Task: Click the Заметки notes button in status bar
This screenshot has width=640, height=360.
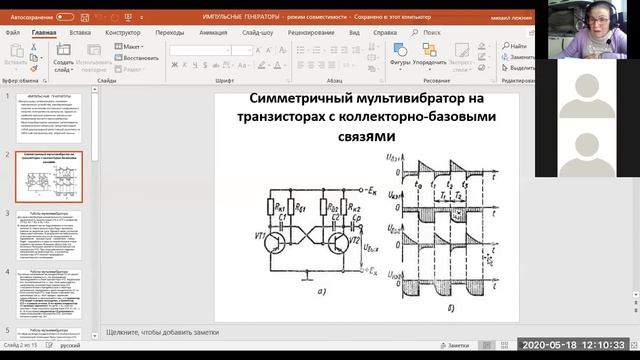Action: point(455,345)
